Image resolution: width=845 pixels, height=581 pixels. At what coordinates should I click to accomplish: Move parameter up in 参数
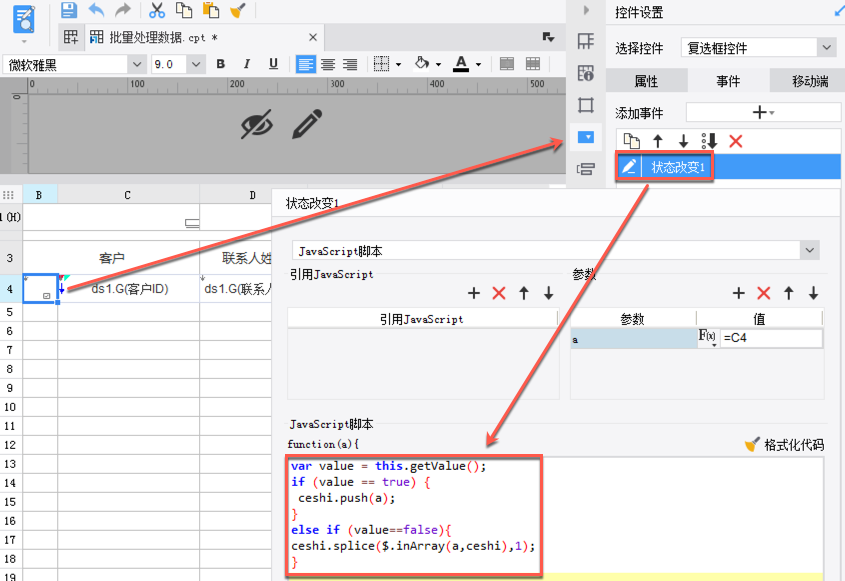tap(789, 293)
